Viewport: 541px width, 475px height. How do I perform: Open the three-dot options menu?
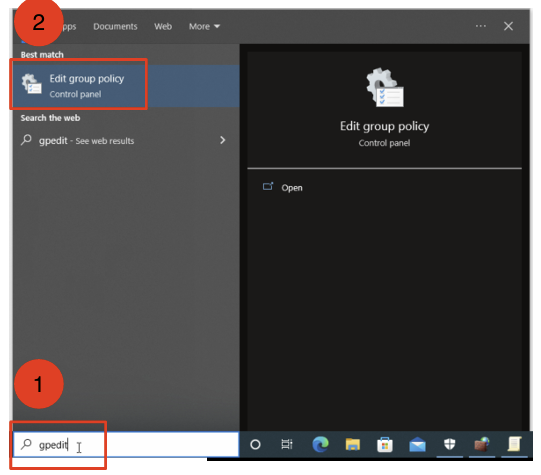481,26
